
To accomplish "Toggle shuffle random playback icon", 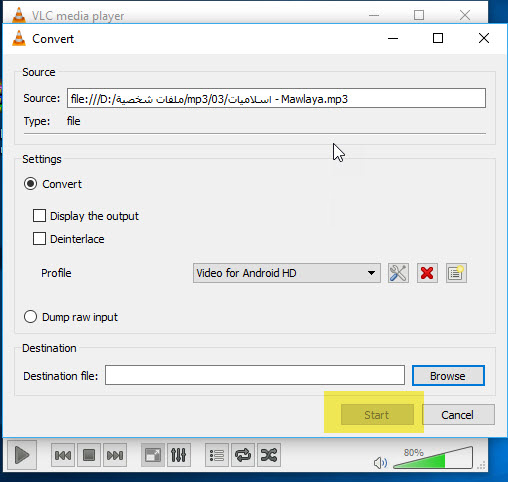I will click(x=269, y=455).
